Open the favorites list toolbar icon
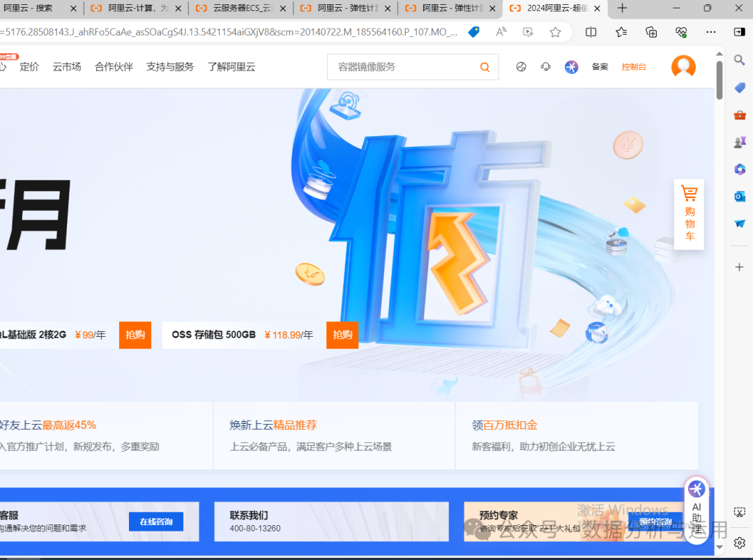 (621, 32)
